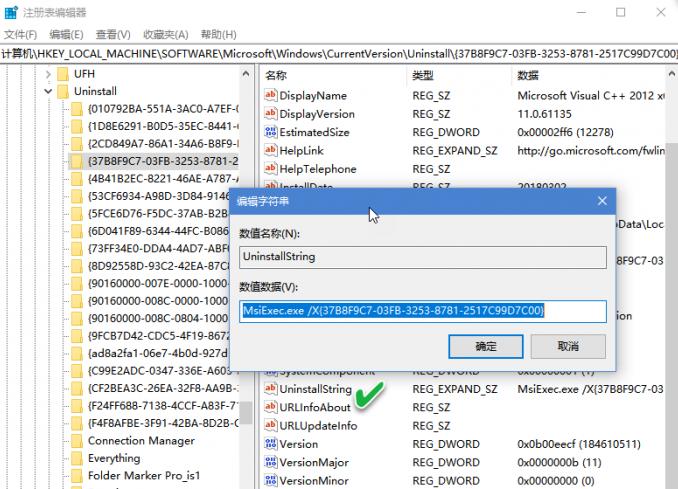Collapse the Uninstall tree node
Screen dimensions: 678x489
pos(48,92)
